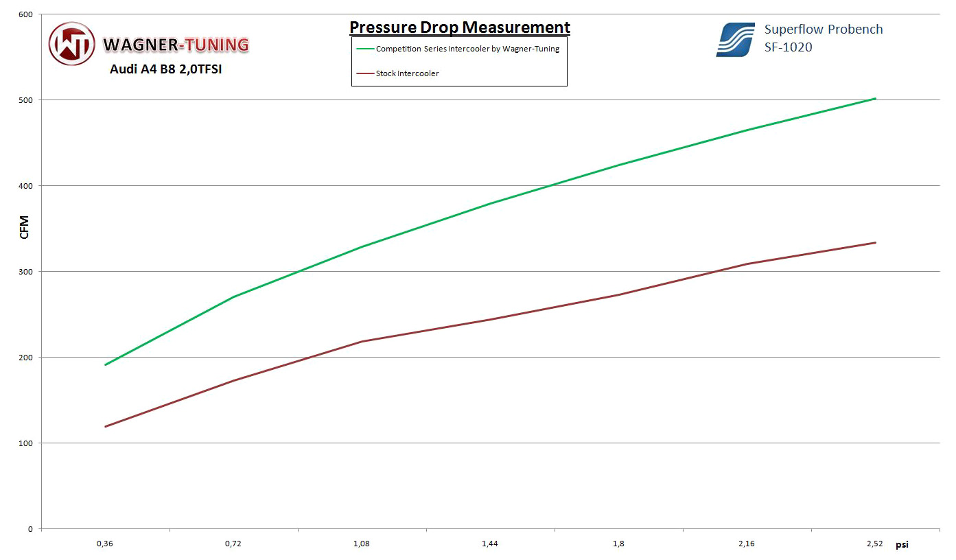Click the y-axis value 100

point(25,443)
